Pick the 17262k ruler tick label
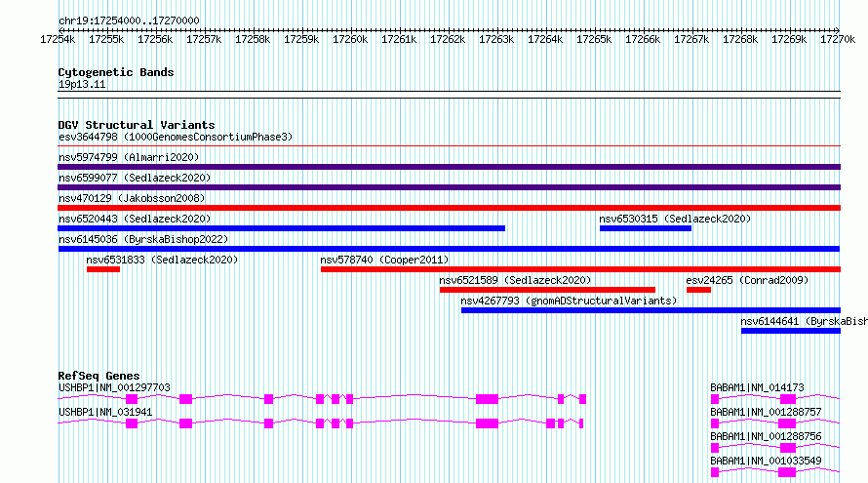The width and height of the screenshot is (868, 483). pyautogui.click(x=448, y=39)
